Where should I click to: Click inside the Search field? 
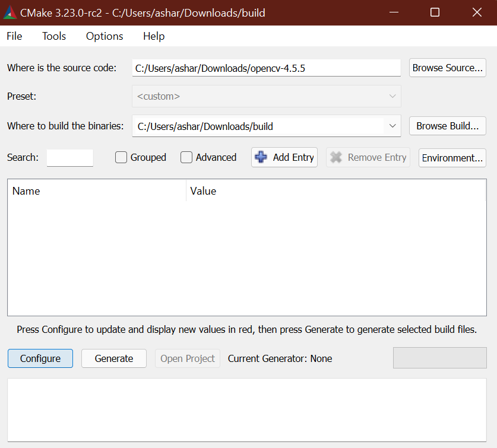69,157
